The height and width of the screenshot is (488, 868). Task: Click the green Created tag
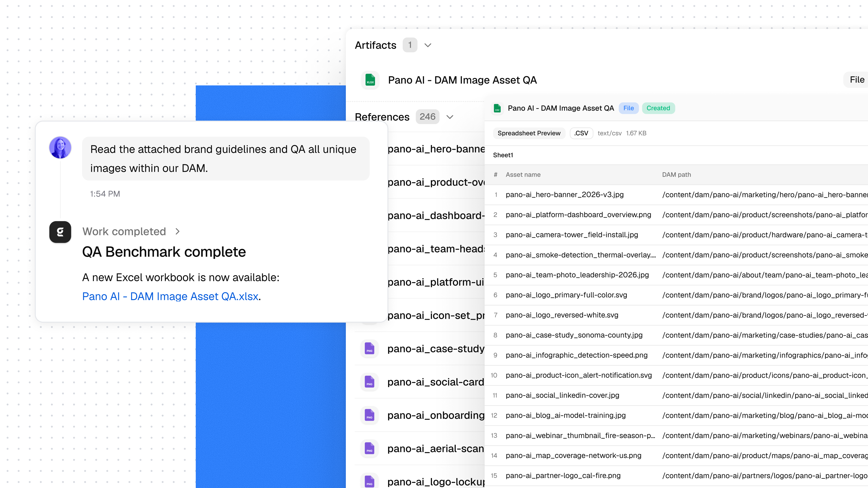(658, 108)
